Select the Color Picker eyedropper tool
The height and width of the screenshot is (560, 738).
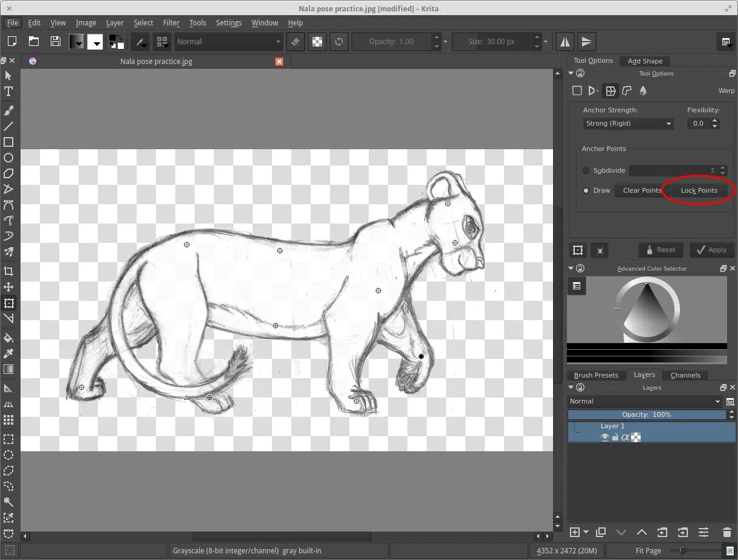coord(8,353)
